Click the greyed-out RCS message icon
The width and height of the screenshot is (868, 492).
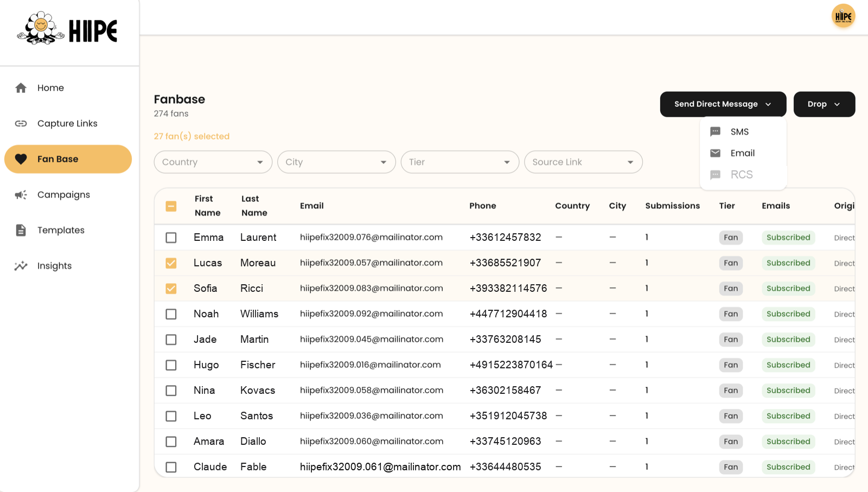(716, 175)
